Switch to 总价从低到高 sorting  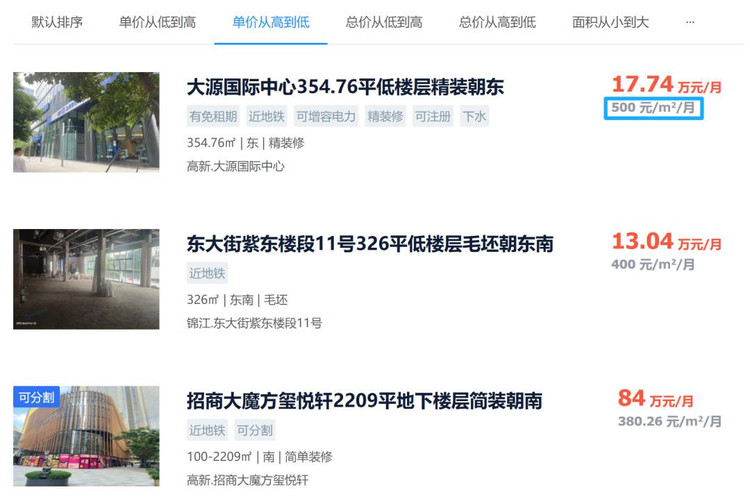[x=384, y=22]
